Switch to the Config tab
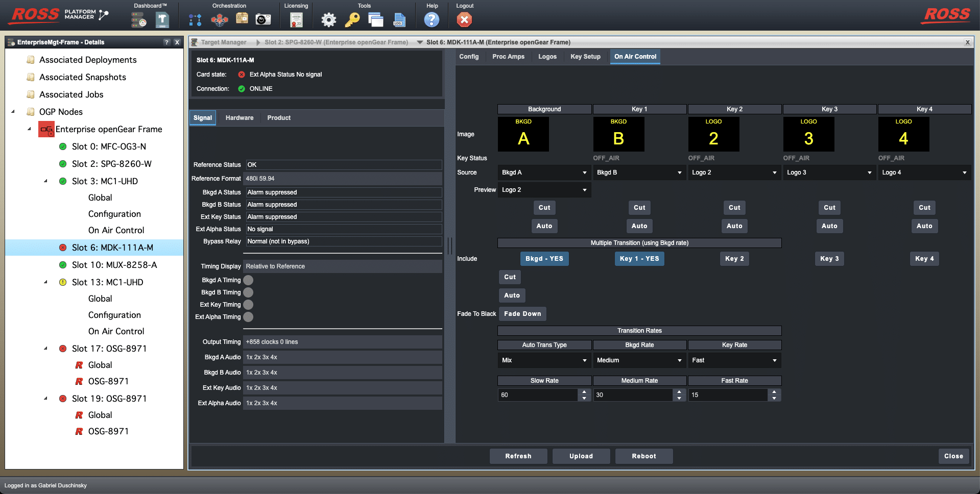 point(469,57)
